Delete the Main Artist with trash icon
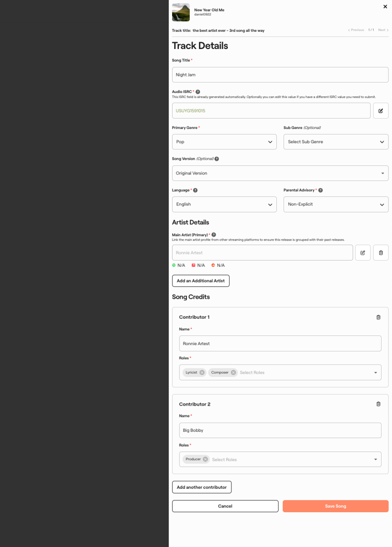 coord(381,253)
